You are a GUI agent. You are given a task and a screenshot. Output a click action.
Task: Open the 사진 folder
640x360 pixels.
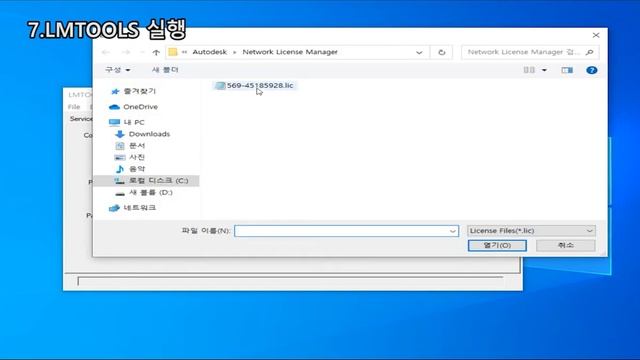(x=130, y=157)
